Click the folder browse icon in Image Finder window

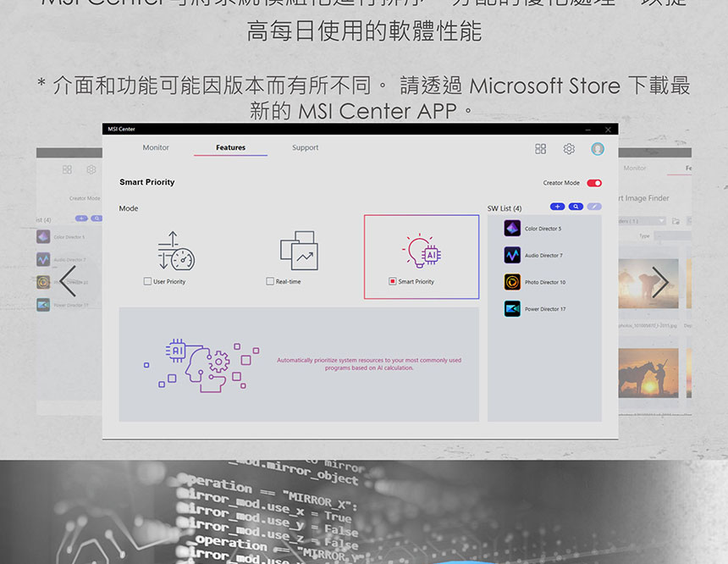pos(676,221)
